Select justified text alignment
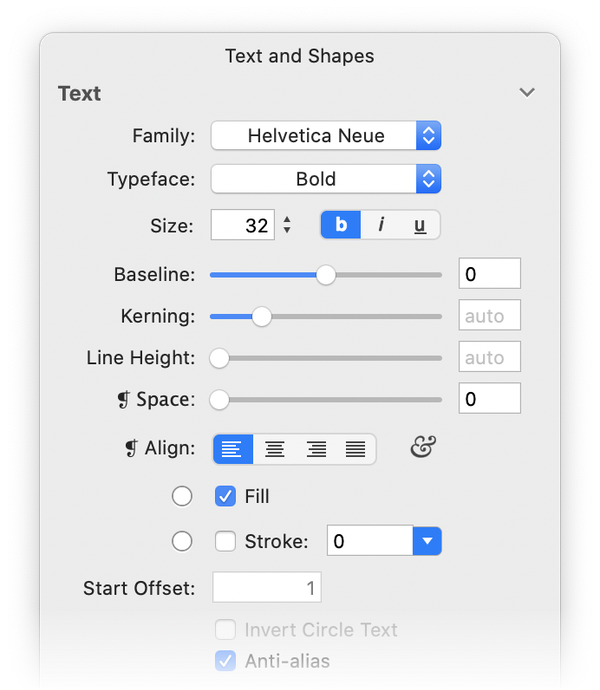Viewport: 600px width, 690px height. coord(355,449)
